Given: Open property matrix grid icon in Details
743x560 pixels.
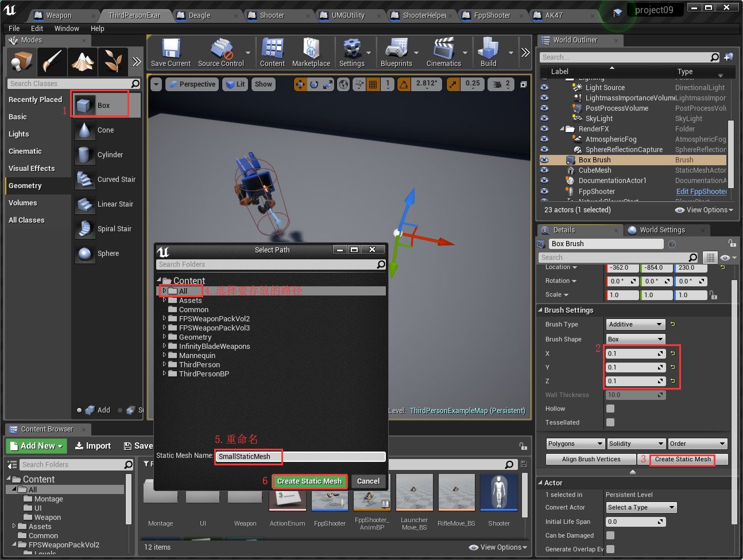Looking at the screenshot, I should pos(710,258).
